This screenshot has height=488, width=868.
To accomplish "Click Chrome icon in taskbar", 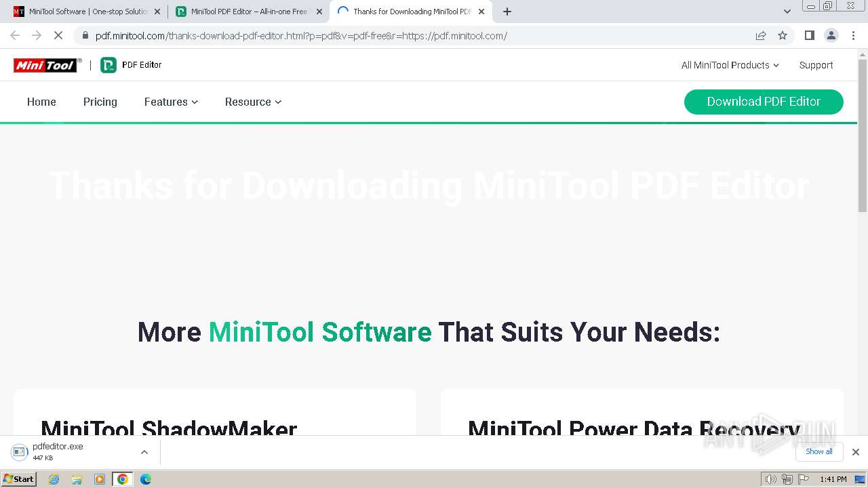I will pyautogui.click(x=123, y=479).
